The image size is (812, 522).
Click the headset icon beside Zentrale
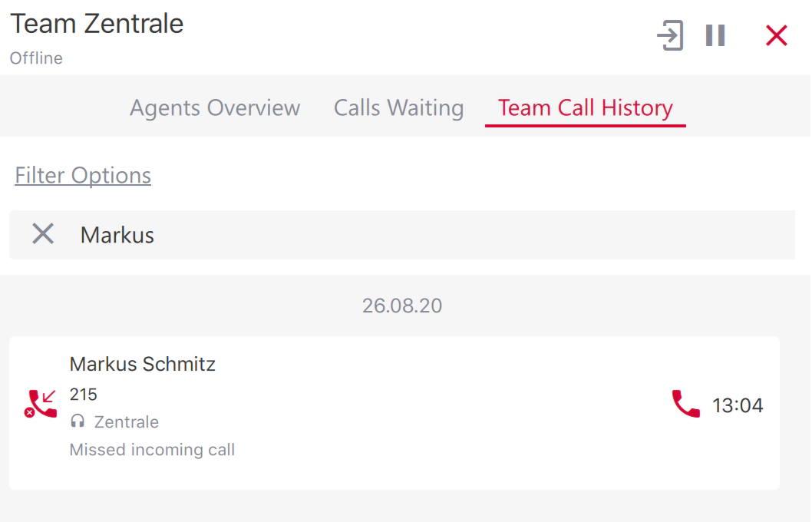point(78,421)
